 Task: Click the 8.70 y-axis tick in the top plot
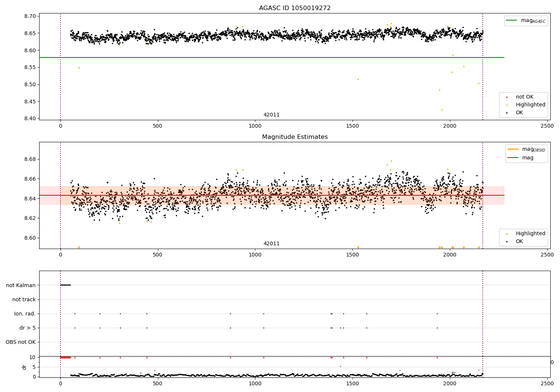click(31, 16)
